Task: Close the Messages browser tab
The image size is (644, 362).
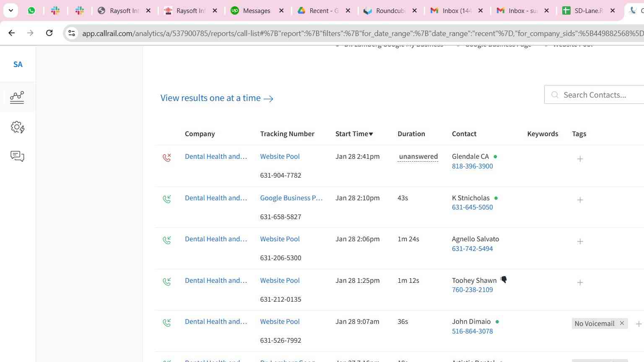Action: (x=281, y=10)
